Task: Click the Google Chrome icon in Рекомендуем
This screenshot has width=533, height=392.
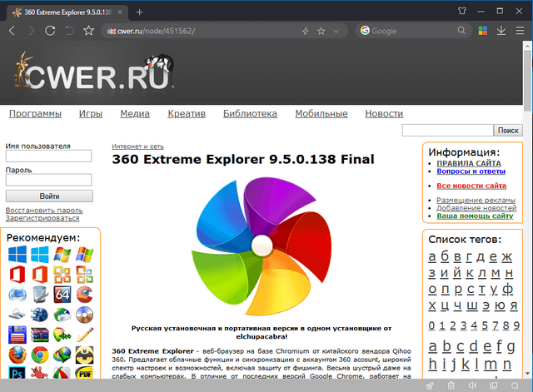Action: pyautogui.click(x=39, y=355)
